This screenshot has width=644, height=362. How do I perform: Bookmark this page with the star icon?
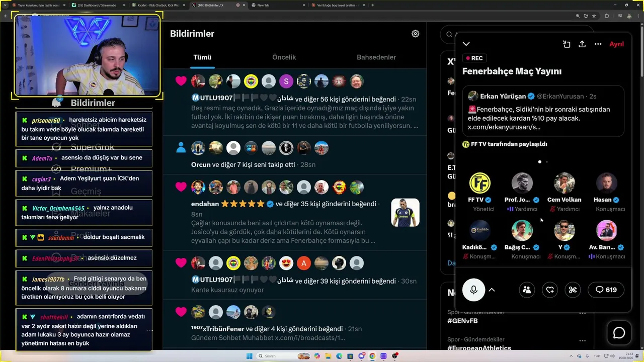pos(594,16)
